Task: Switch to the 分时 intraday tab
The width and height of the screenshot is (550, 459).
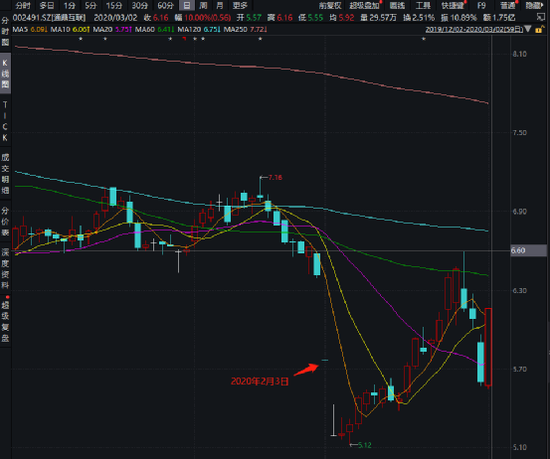Action: [23, 6]
